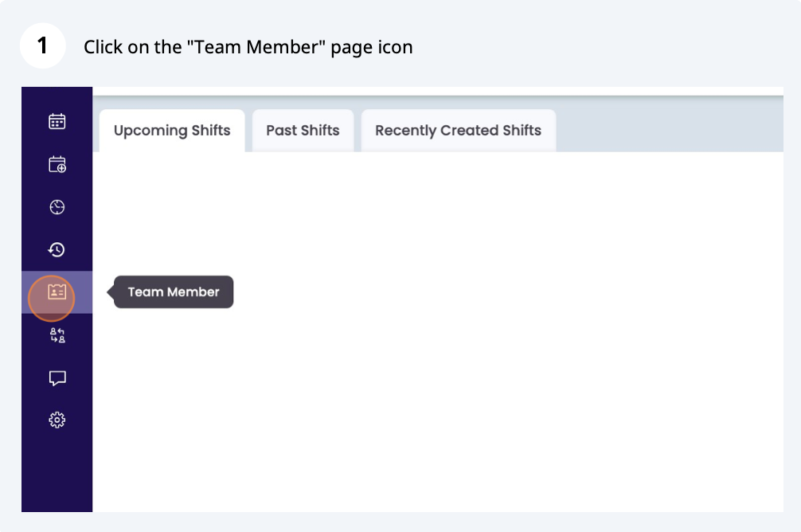Click the step number 1 badge

(42, 46)
